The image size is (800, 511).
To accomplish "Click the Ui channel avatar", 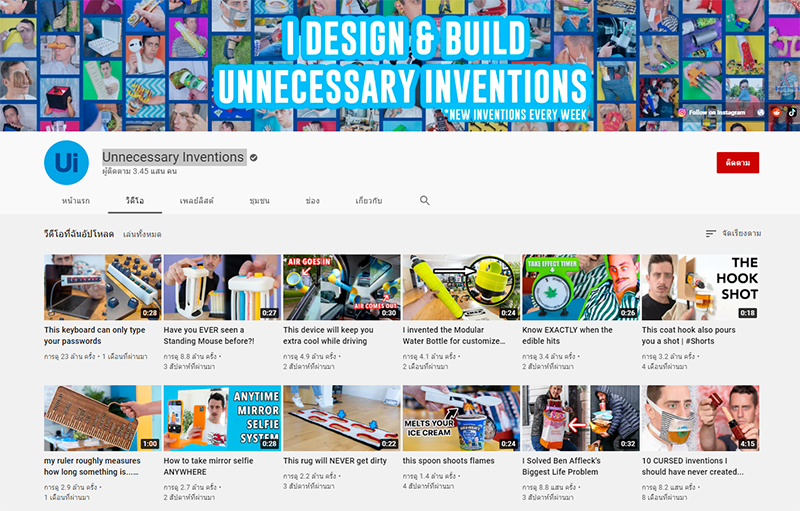I will [66, 163].
